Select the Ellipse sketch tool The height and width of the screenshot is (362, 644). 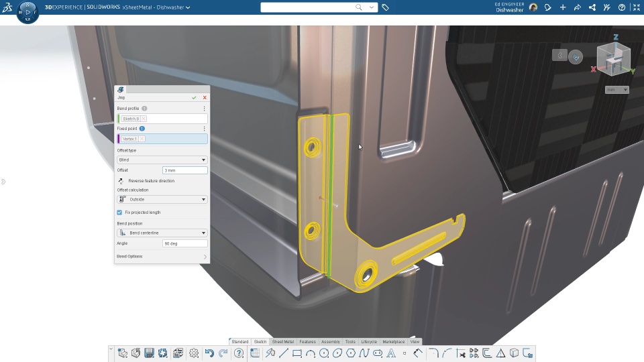tap(337, 353)
